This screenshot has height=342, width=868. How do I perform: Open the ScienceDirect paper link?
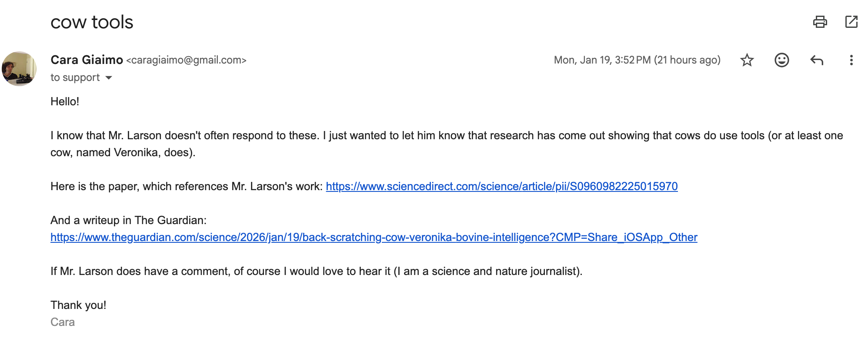501,187
